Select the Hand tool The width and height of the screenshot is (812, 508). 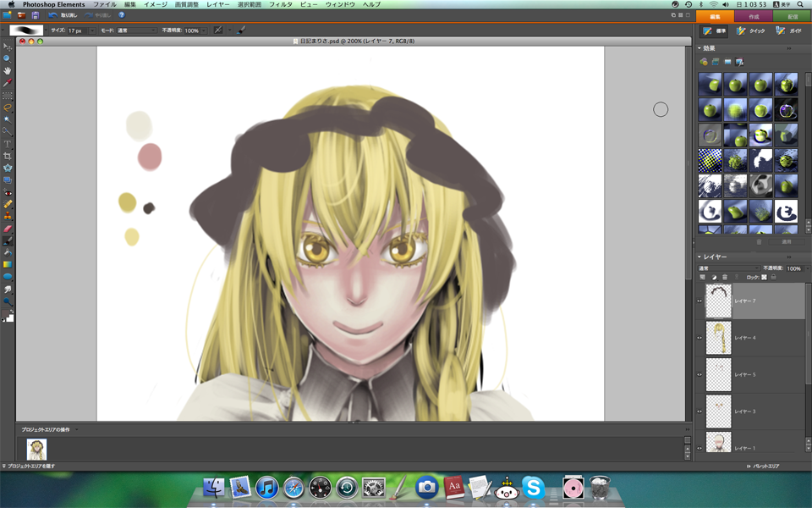pos(8,71)
